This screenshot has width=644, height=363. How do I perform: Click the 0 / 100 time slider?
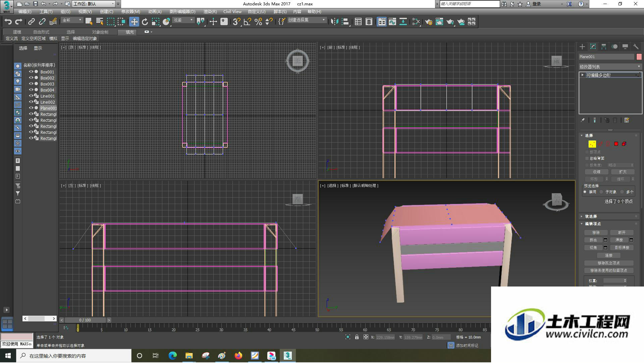(x=85, y=320)
